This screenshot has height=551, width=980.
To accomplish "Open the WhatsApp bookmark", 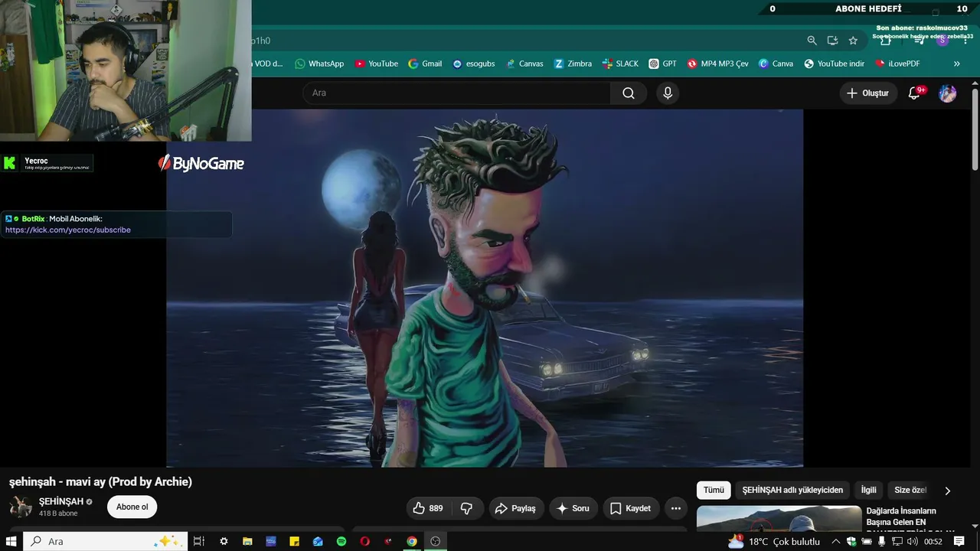I will (x=319, y=64).
